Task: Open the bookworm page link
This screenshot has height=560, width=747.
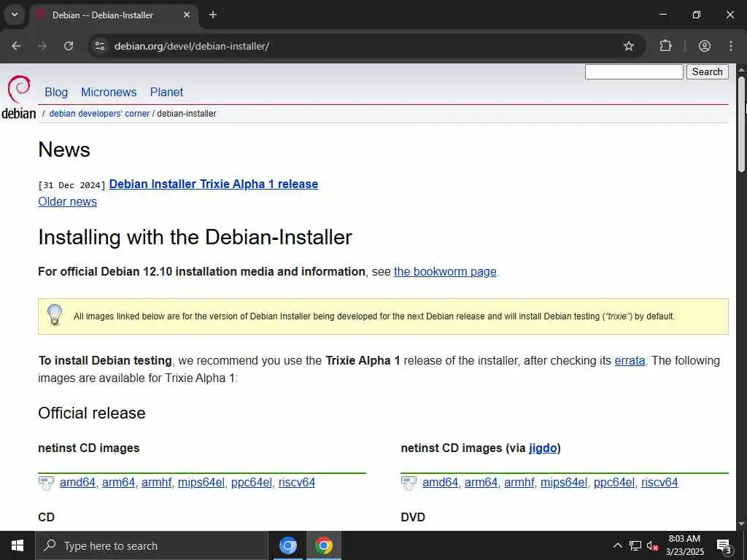Action: [x=445, y=272]
